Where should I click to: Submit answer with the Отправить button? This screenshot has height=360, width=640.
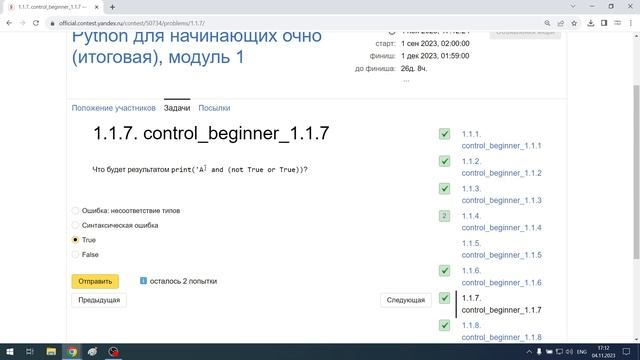(x=95, y=281)
